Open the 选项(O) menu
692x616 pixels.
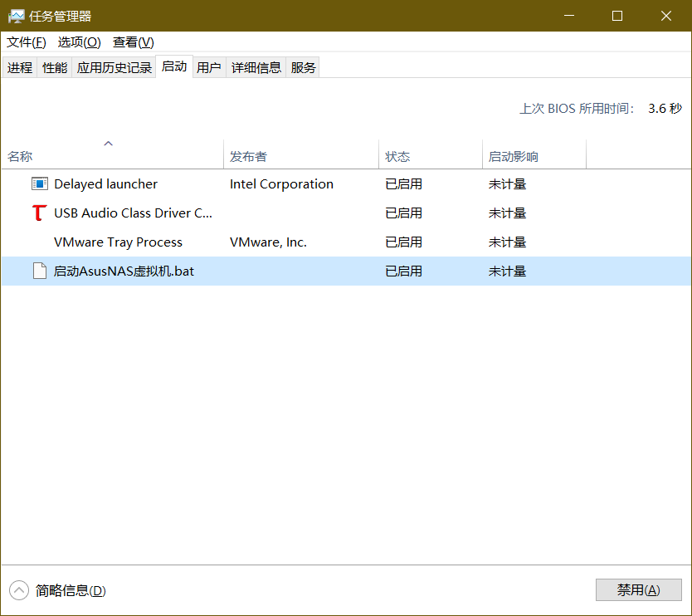[79, 42]
